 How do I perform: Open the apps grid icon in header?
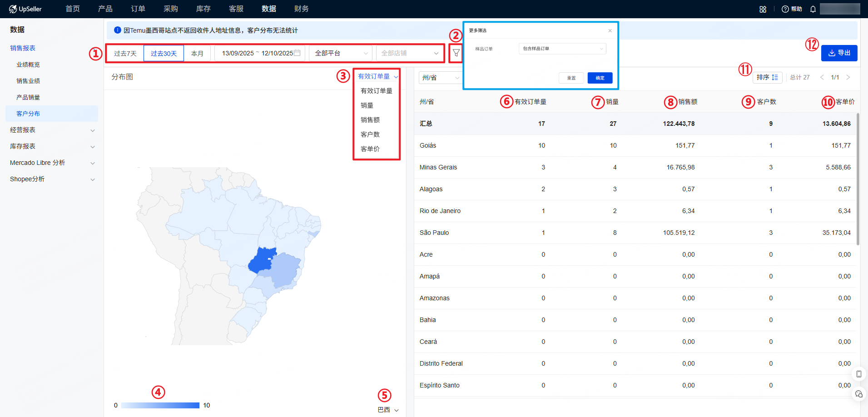[763, 9]
